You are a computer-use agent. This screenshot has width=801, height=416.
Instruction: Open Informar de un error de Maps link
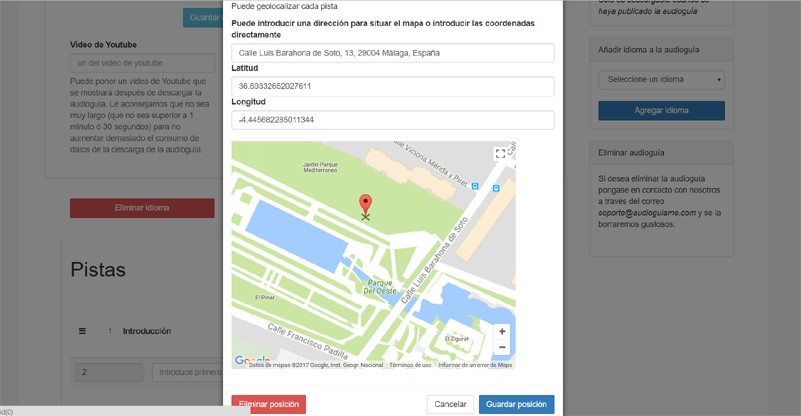[x=475, y=365]
